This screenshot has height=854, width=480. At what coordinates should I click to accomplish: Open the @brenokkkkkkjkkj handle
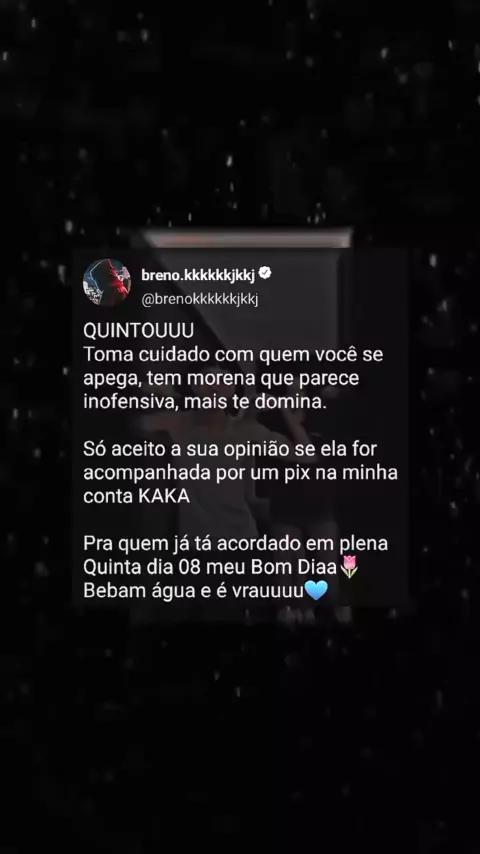pos(199,300)
